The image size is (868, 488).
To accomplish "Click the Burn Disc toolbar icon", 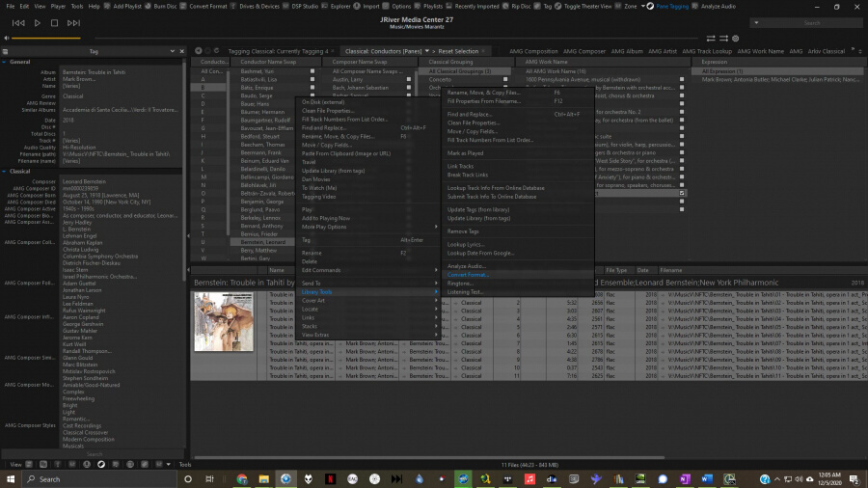I will click(x=148, y=6).
